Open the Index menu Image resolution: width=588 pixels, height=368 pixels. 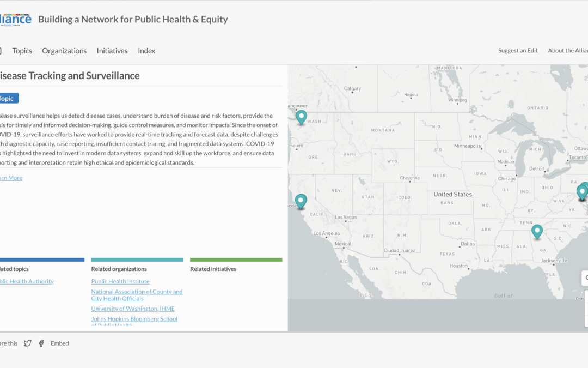tap(146, 50)
